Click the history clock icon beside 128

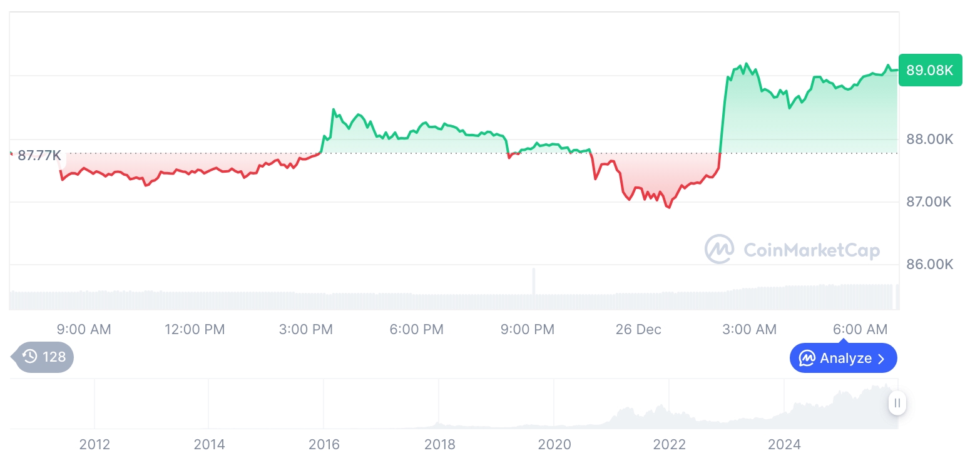click(30, 357)
